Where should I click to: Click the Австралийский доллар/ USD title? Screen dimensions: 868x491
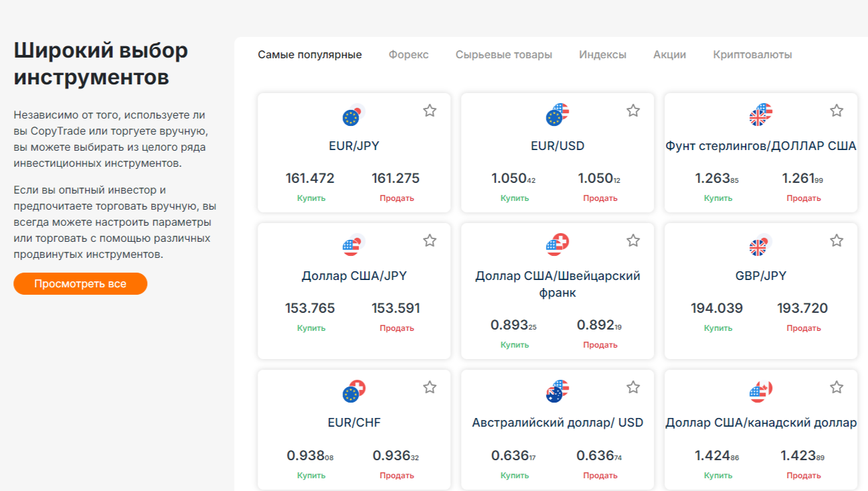point(557,423)
